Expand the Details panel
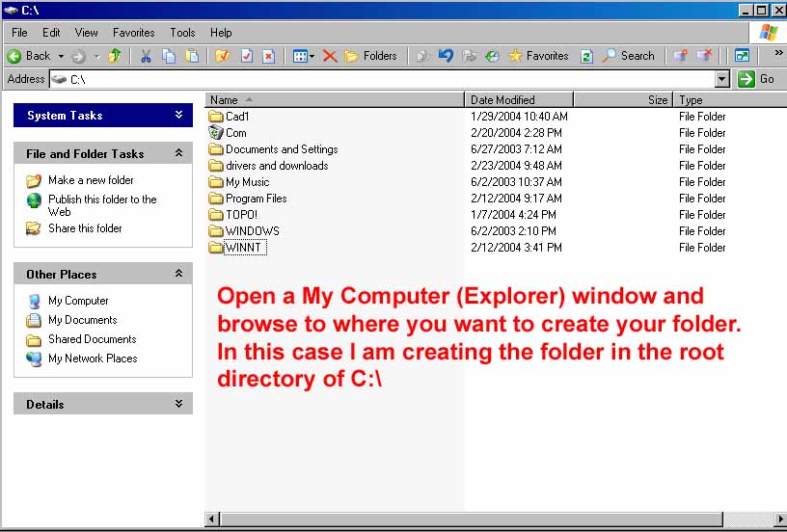 (178, 404)
